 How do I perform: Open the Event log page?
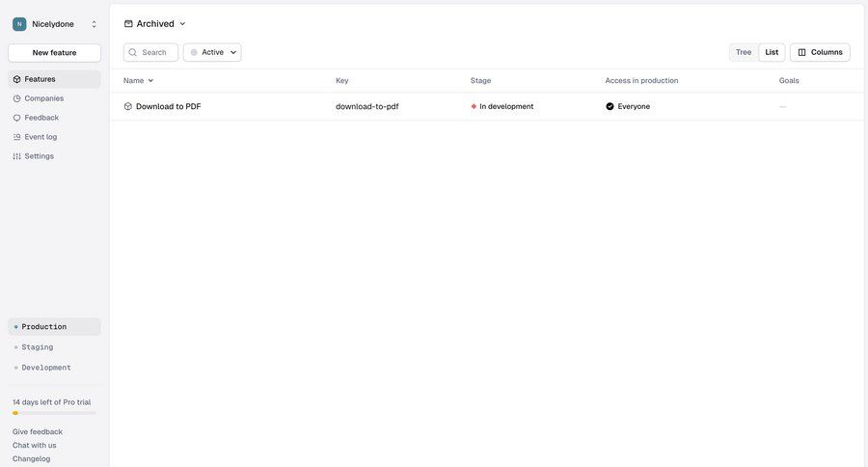pos(41,137)
